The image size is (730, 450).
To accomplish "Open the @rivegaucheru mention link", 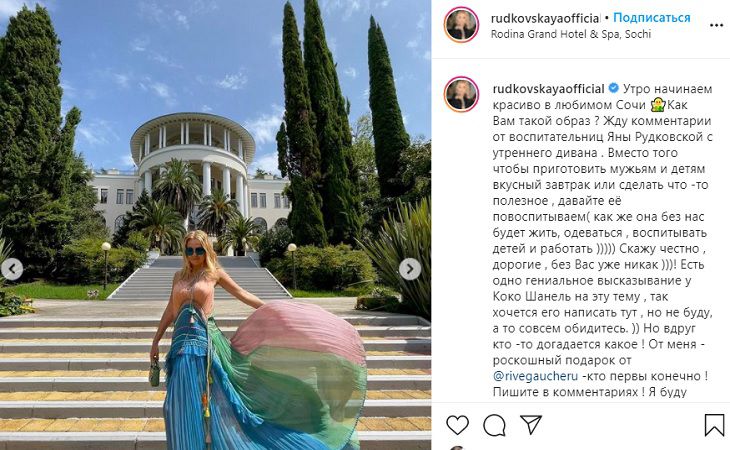I will coord(535,376).
